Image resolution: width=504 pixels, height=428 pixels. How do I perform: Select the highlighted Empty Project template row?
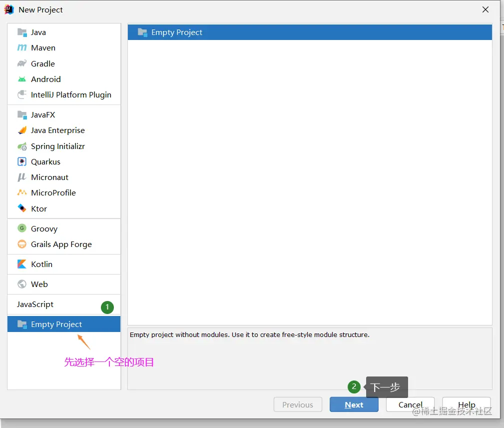pos(310,32)
